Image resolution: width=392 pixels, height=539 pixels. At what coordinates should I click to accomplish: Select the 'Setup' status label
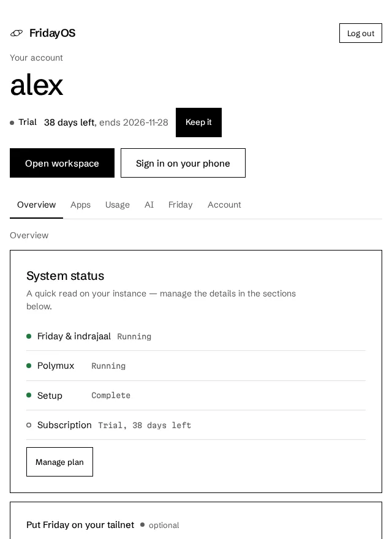(x=50, y=395)
